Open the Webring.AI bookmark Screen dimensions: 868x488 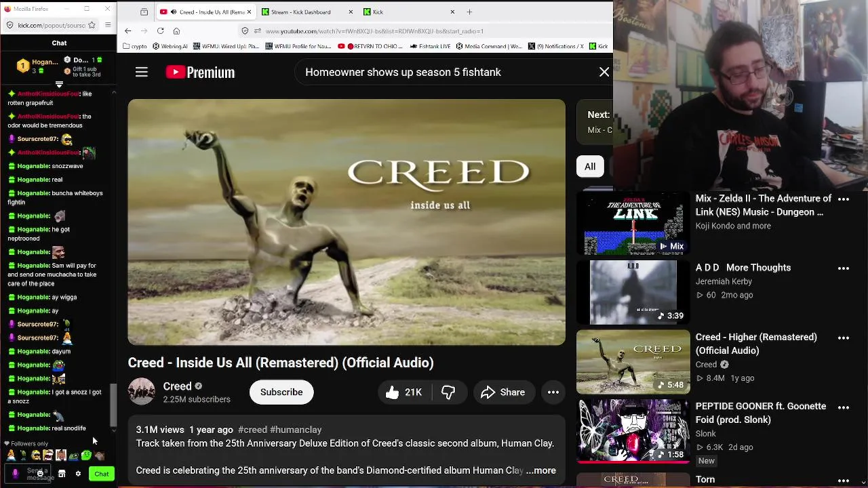(170, 46)
